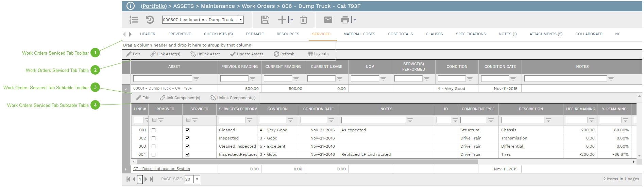
Task: Click the envelope Email icon
Action: click(x=328, y=20)
